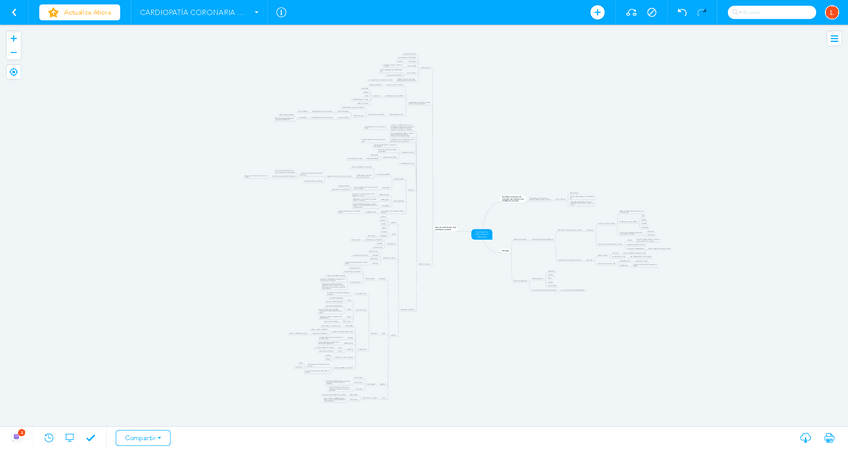Image resolution: width=848 pixels, height=449 pixels.
Task: Center the map with target icon
Action: (13, 72)
